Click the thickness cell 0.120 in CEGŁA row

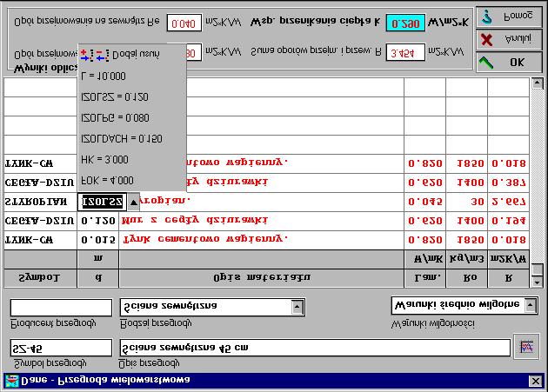tap(97, 221)
